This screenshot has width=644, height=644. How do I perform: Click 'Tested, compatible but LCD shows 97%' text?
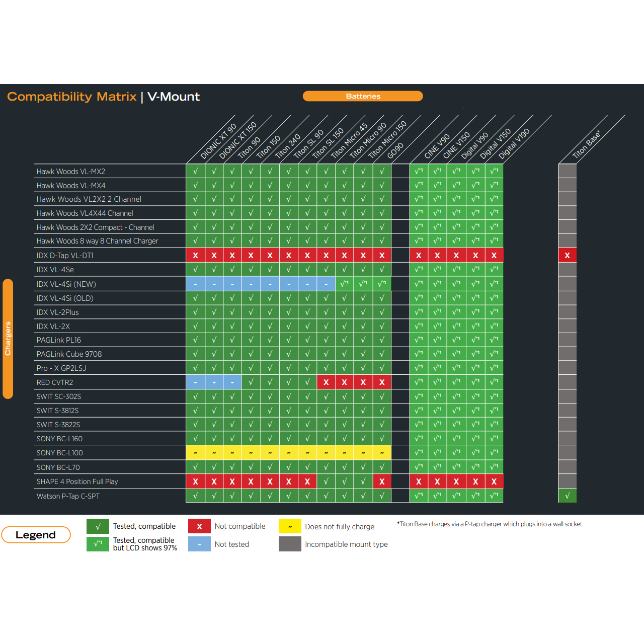pos(145,544)
